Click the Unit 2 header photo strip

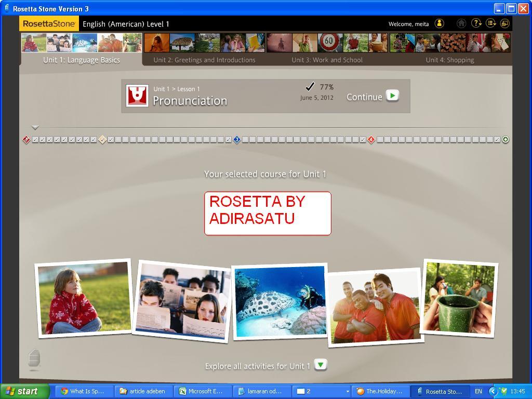pyautogui.click(x=204, y=43)
